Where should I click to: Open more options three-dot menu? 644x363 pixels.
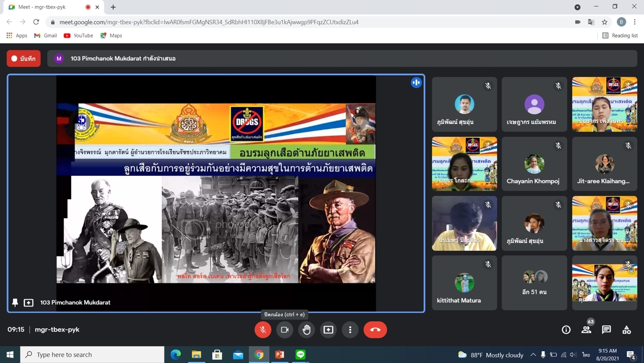(350, 329)
